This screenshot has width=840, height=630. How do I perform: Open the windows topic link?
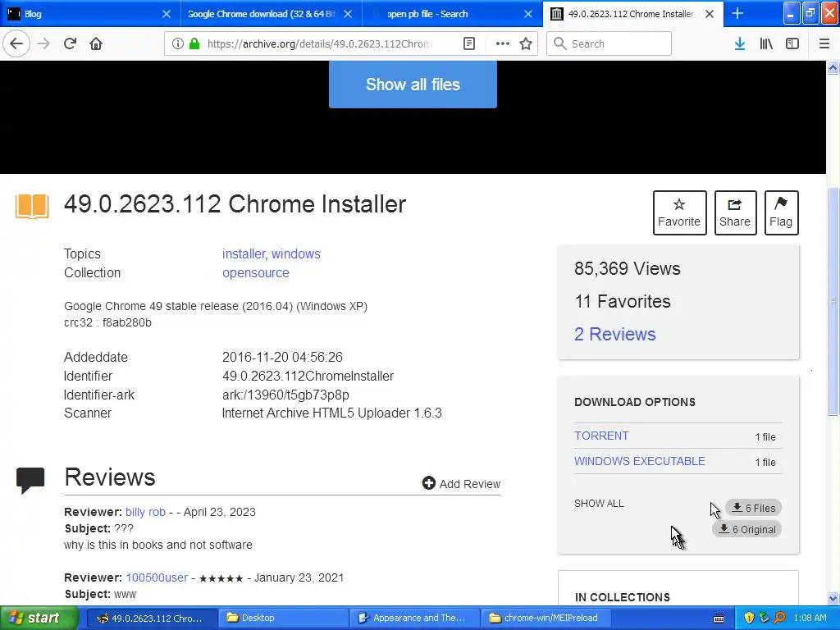295,254
